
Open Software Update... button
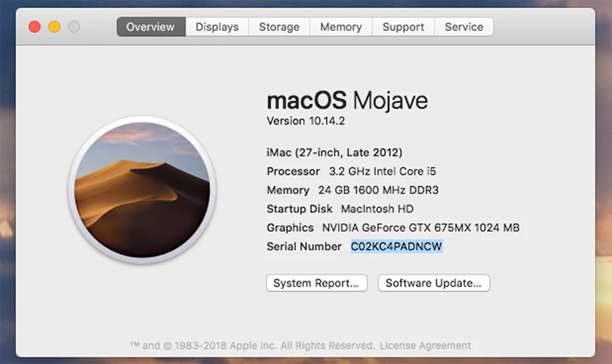pyautogui.click(x=434, y=283)
